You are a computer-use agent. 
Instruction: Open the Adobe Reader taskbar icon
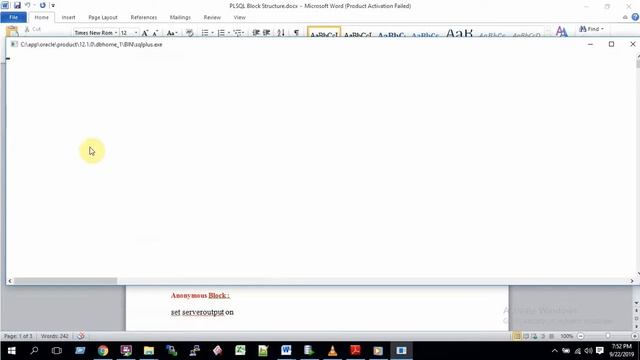[x=355, y=351]
